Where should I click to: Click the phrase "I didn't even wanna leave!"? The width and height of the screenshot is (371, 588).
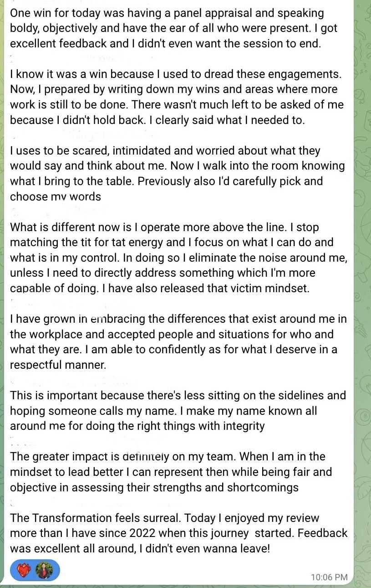[205, 548]
